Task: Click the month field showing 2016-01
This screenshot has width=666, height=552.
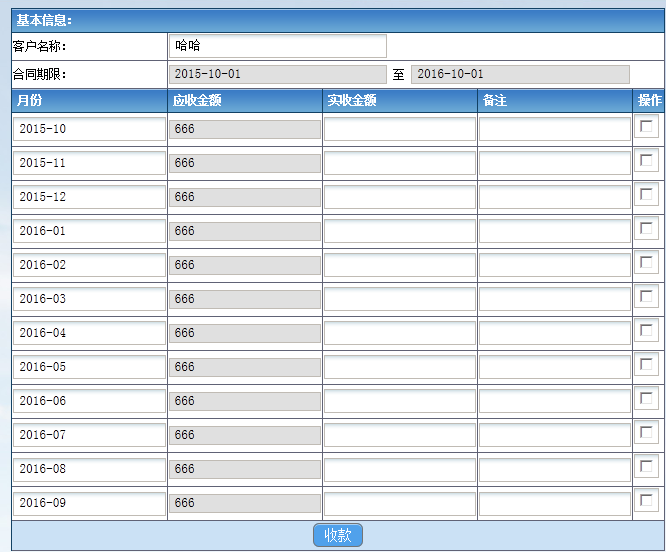Action: [89, 231]
